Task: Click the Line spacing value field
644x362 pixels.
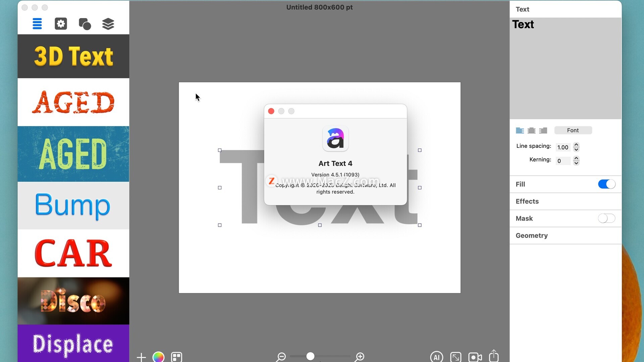Action: tap(563, 147)
